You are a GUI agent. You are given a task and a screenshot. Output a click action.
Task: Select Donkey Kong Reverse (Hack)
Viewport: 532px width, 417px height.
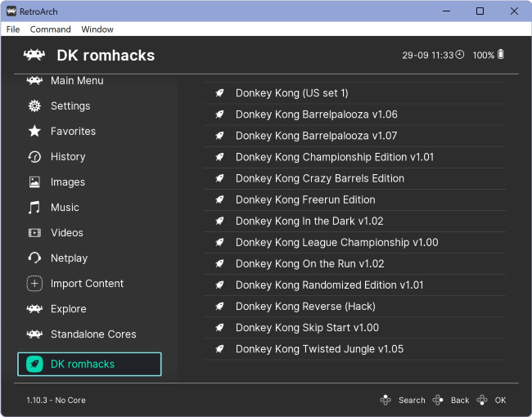point(354,307)
